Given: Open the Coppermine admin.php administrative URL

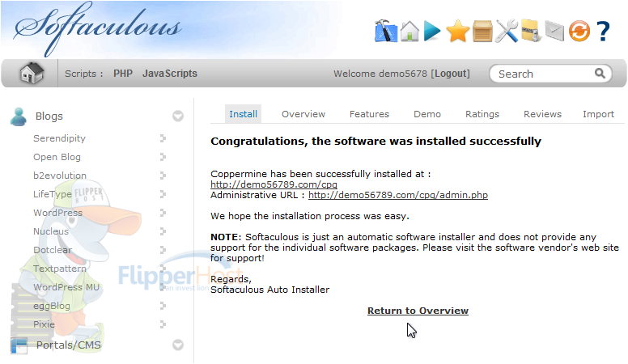Looking at the screenshot, I should [x=398, y=195].
